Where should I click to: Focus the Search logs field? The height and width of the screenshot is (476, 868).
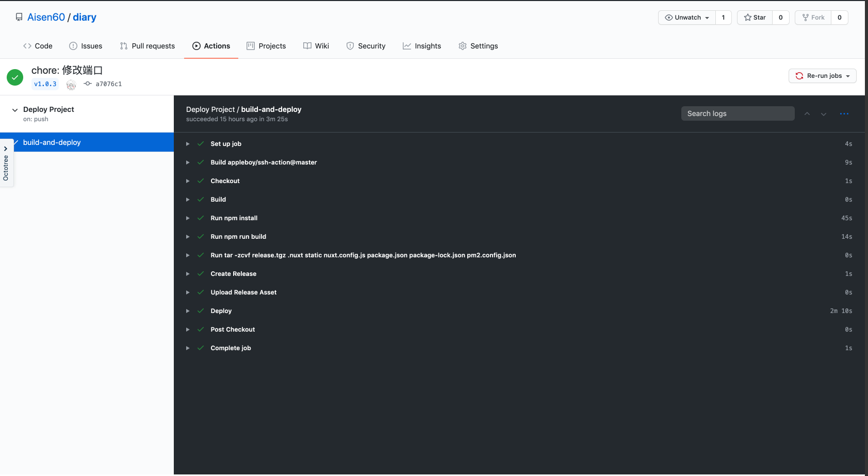738,113
